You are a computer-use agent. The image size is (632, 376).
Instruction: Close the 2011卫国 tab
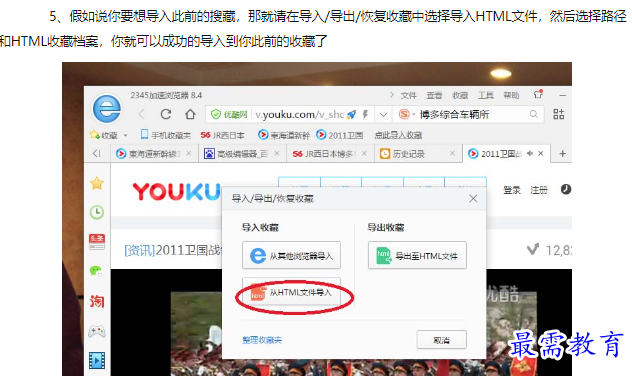541,154
